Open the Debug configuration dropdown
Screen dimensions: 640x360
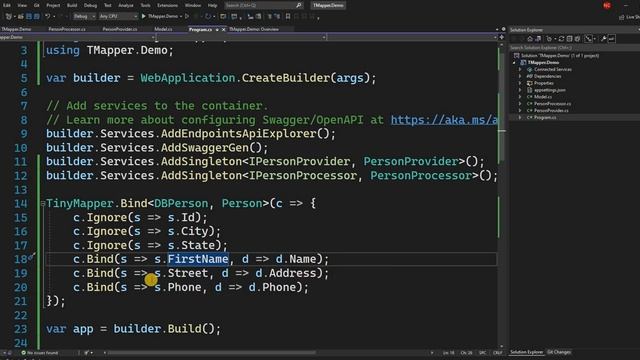(x=84, y=16)
